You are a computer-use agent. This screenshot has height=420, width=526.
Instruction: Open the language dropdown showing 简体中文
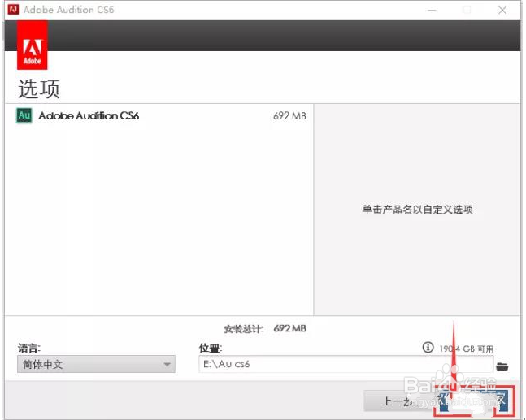(96, 364)
